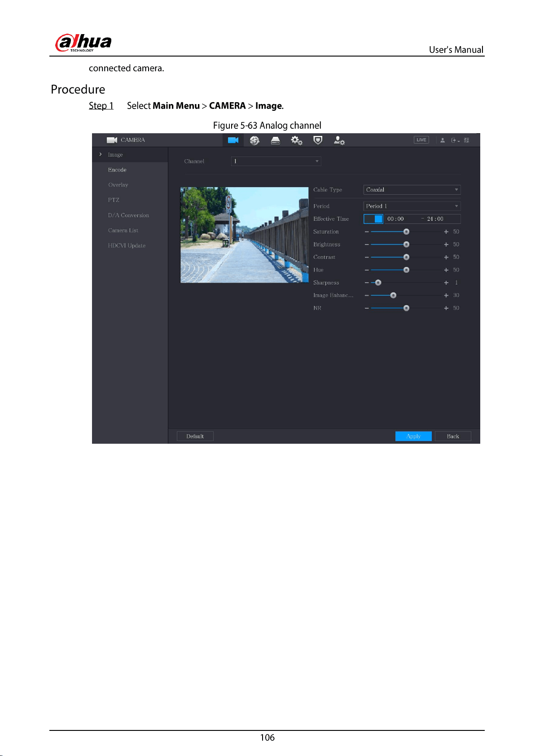The height and width of the screenshot is (756, 535).
Task: Increase Contrast with plus icon
Action: (446, 257)
